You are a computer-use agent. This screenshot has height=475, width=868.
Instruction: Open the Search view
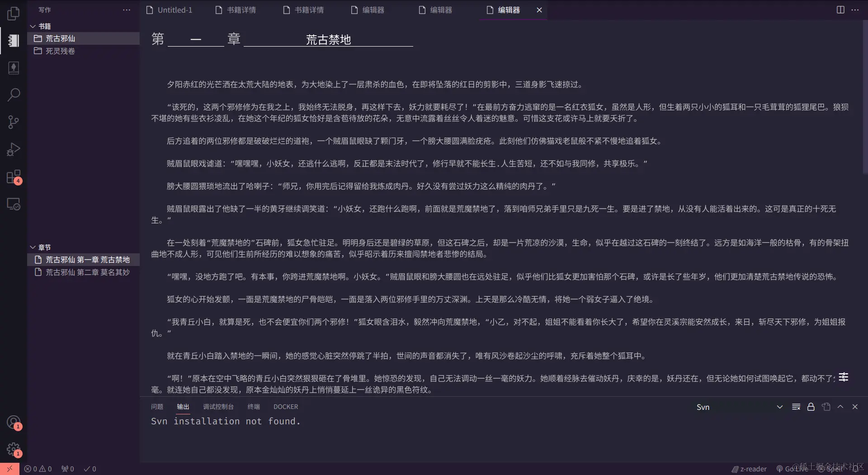pos(14,95)
